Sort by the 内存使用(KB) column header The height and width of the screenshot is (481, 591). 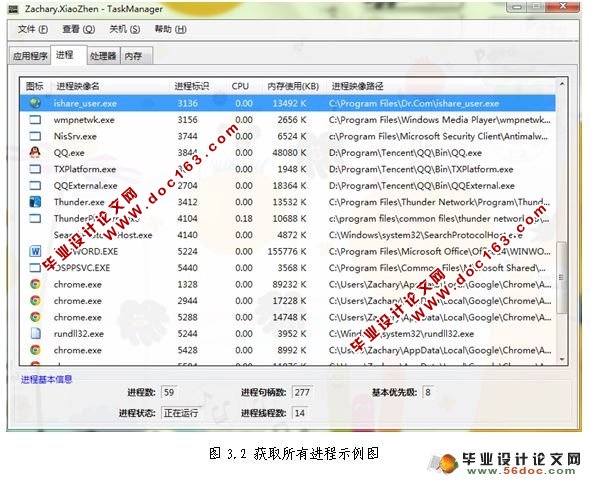293,86
